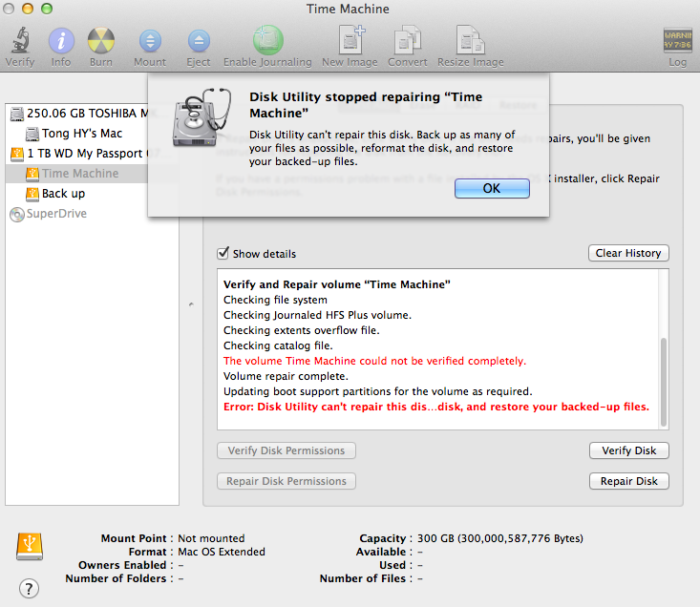Click the Enable Journaling toolbar icon
The width and height of the screenshot is (700, 607).
(x=267, y=40)
